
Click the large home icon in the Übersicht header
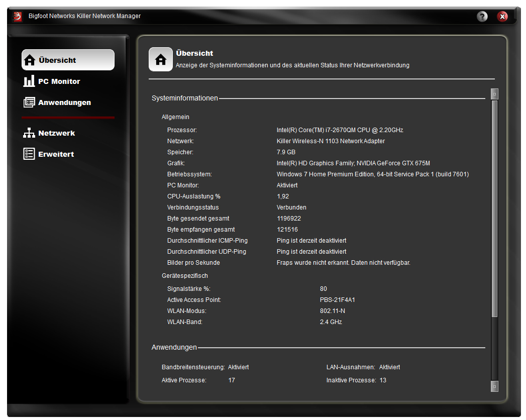point(161,59)
